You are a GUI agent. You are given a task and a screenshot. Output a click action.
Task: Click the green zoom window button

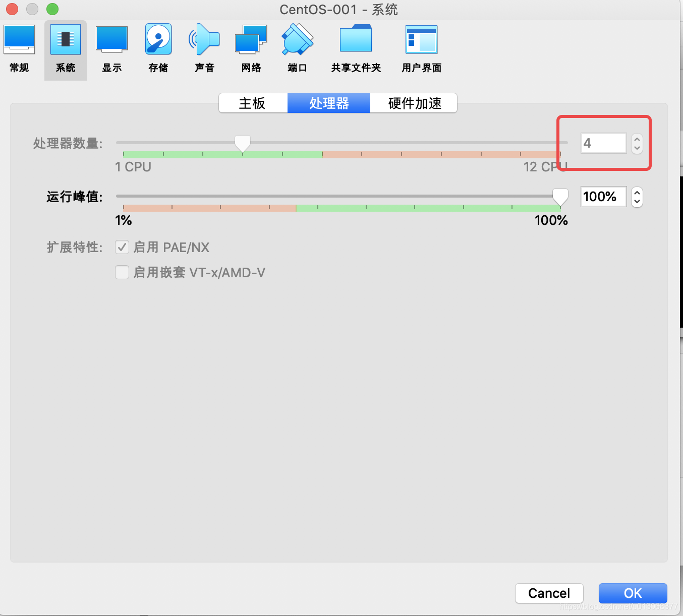(52, 9)
